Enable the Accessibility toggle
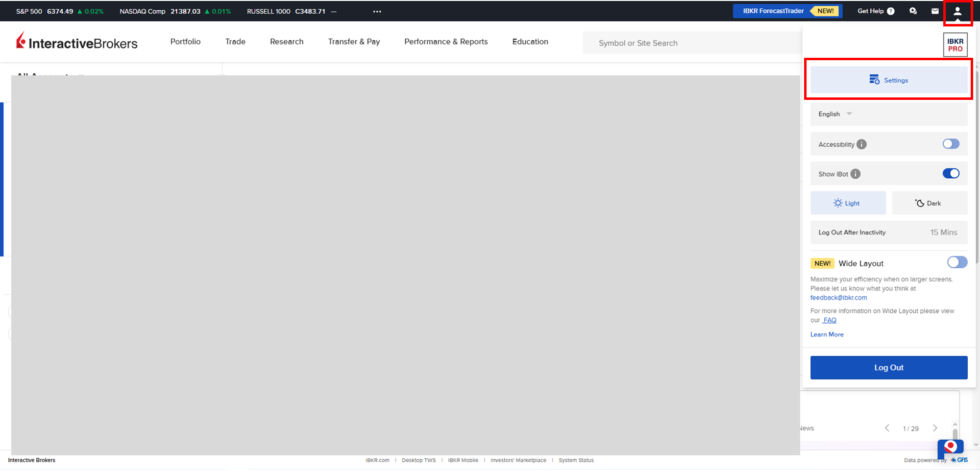Screen dimensions: 980x470 [x=951, y=144]
